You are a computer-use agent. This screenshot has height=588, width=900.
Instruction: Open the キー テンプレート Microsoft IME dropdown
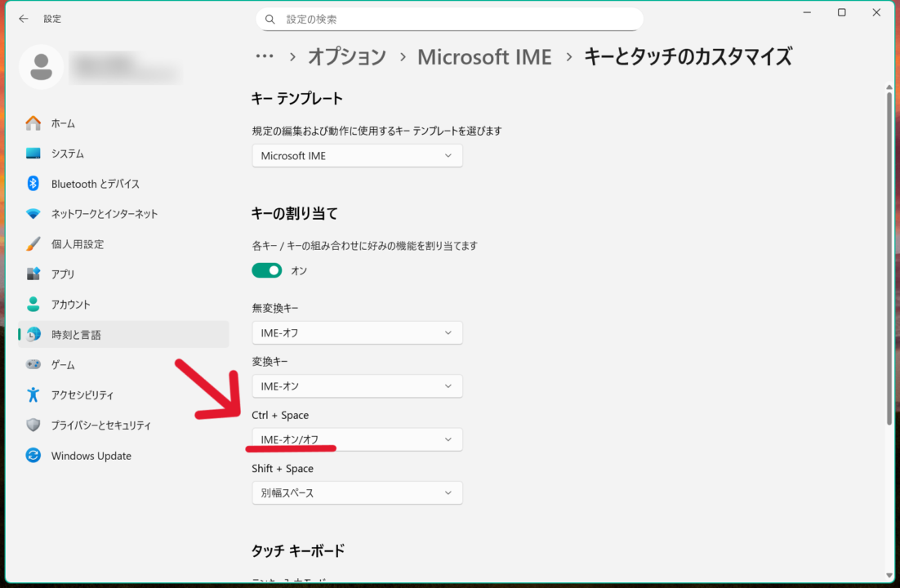(357, 156)
